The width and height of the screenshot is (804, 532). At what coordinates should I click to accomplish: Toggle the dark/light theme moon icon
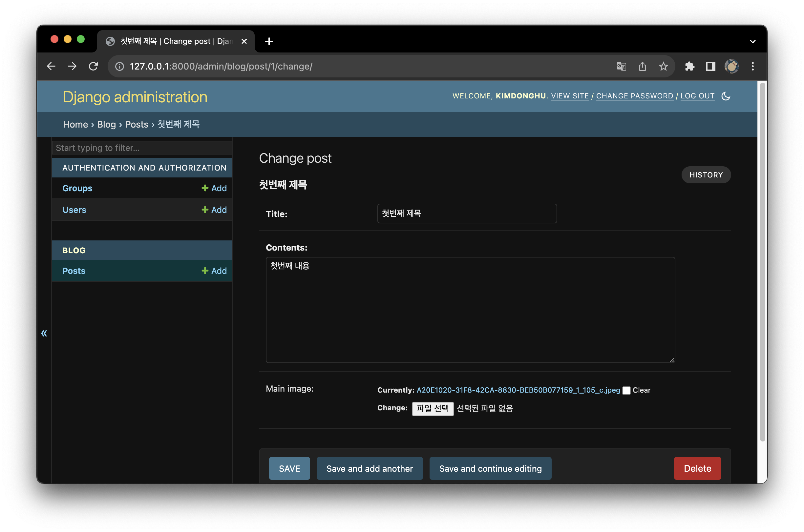pos(726,96)
